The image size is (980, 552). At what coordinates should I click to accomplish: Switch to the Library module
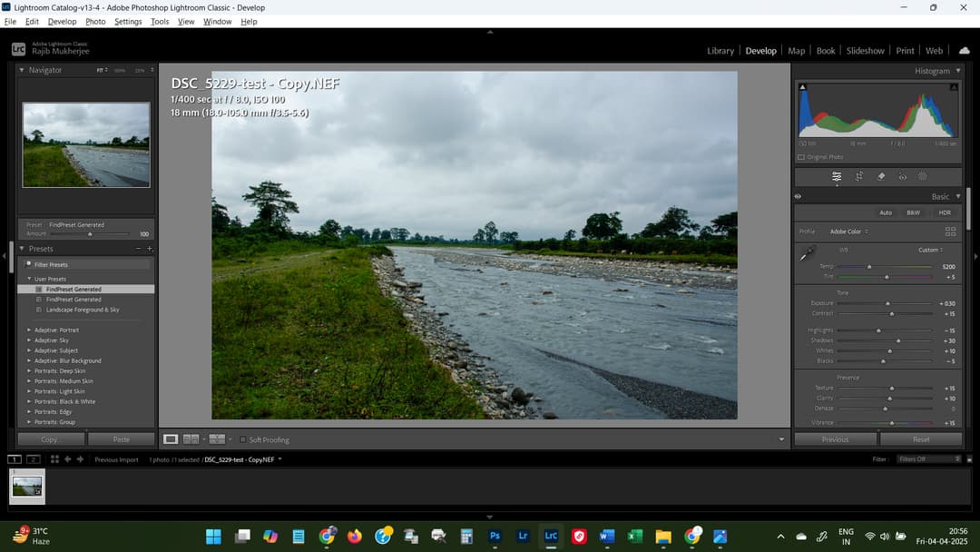[720, 51]
